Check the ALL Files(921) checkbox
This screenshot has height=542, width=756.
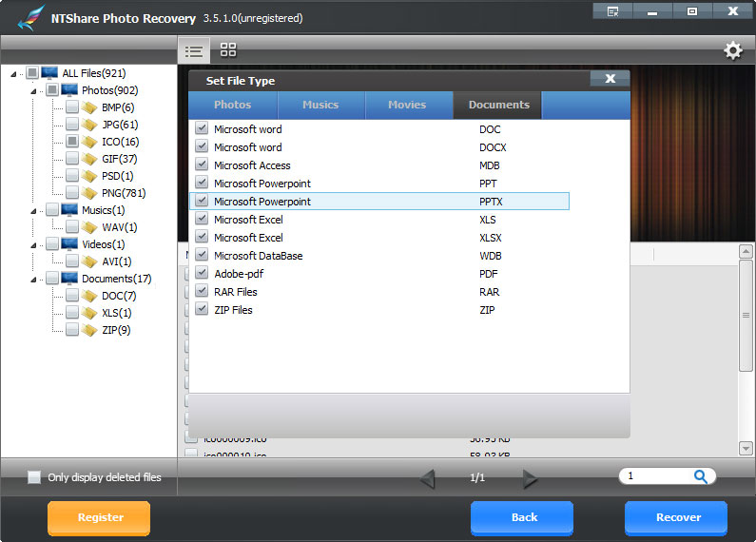point(32,72)
